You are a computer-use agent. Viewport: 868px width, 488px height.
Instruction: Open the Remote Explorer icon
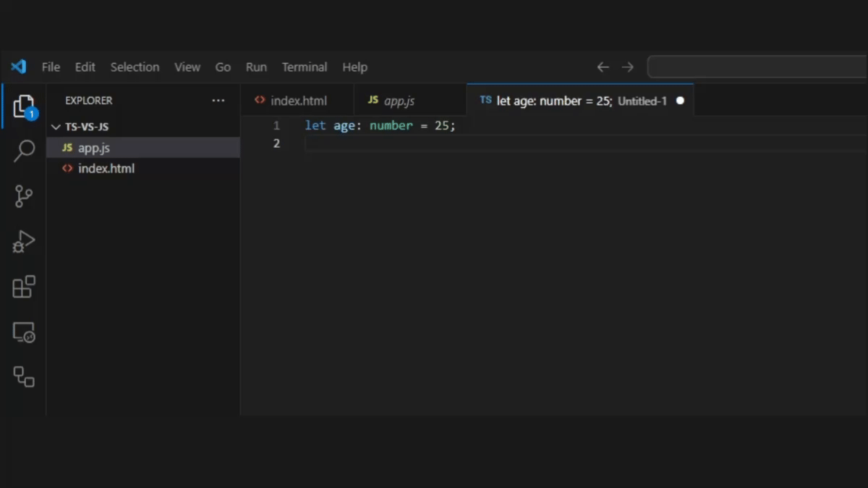pyautogui.click(x=24, y=332)
